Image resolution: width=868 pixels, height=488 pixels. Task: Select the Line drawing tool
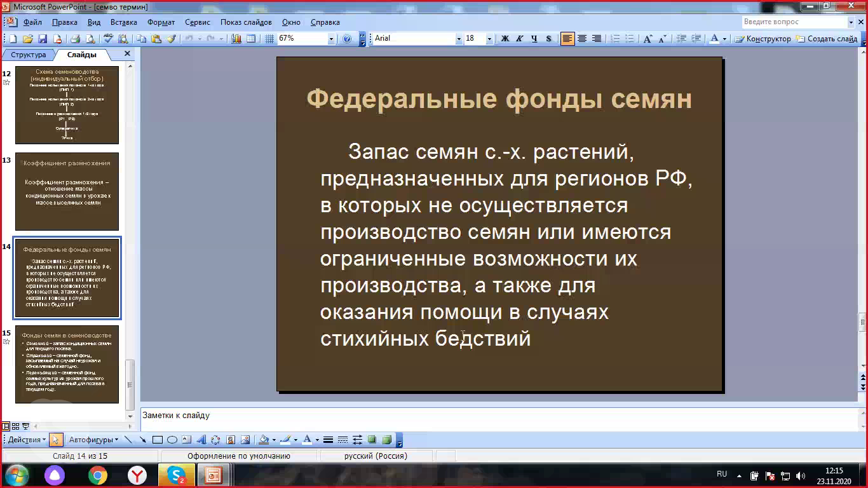click(128, 440)
